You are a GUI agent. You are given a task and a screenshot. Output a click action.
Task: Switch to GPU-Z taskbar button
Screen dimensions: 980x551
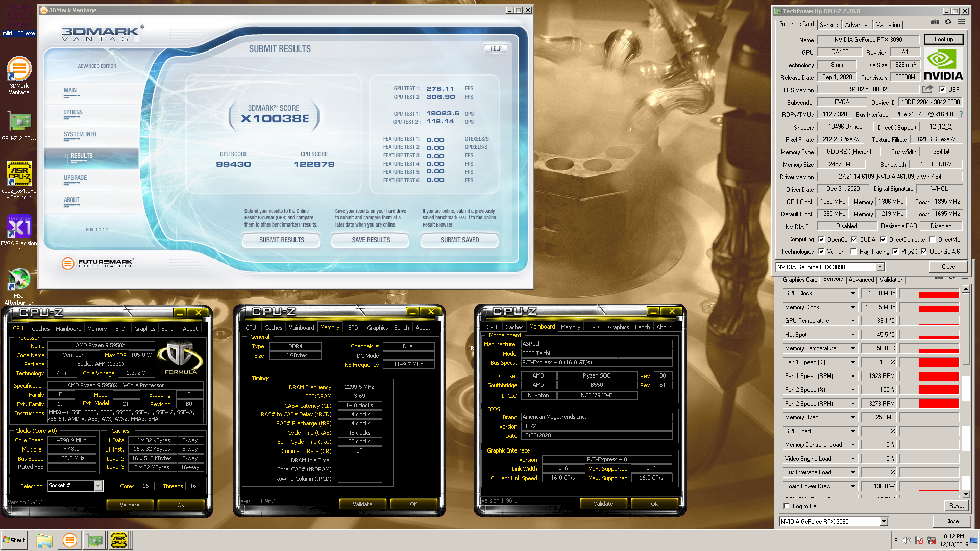click(x=94, y=540)
